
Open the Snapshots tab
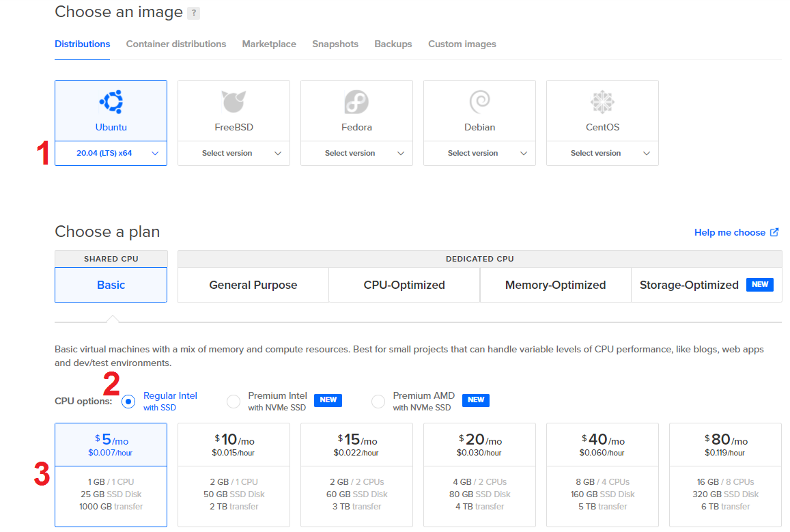point(335,44)
